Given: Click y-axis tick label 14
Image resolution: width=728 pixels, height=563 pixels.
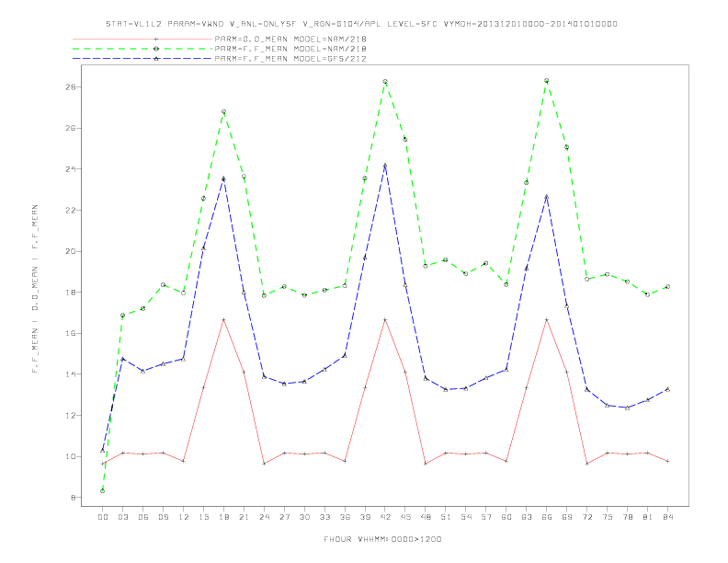Looking at the screenshot, I should [x=71, y=374].
